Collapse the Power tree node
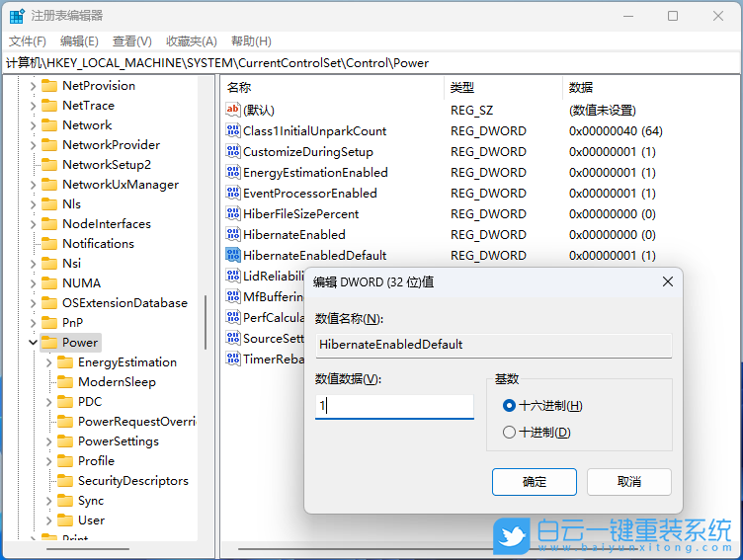The image size is (743, 560). point(33,342)
